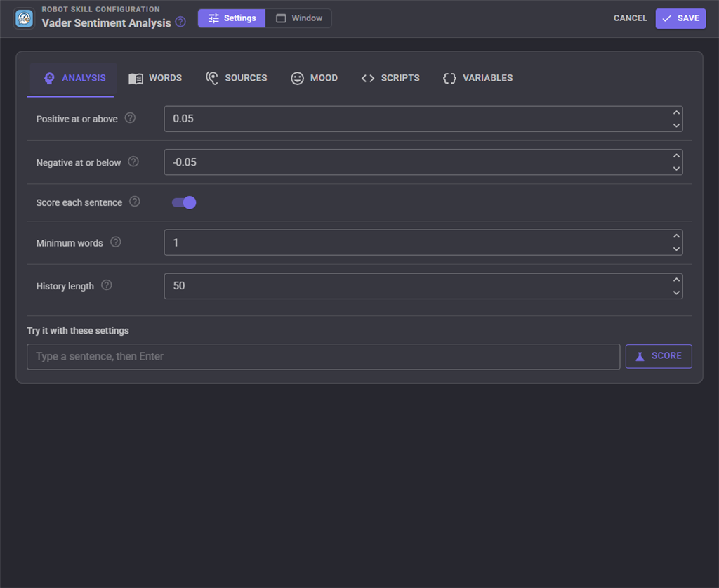Decrease the Minimum words value

676,249
